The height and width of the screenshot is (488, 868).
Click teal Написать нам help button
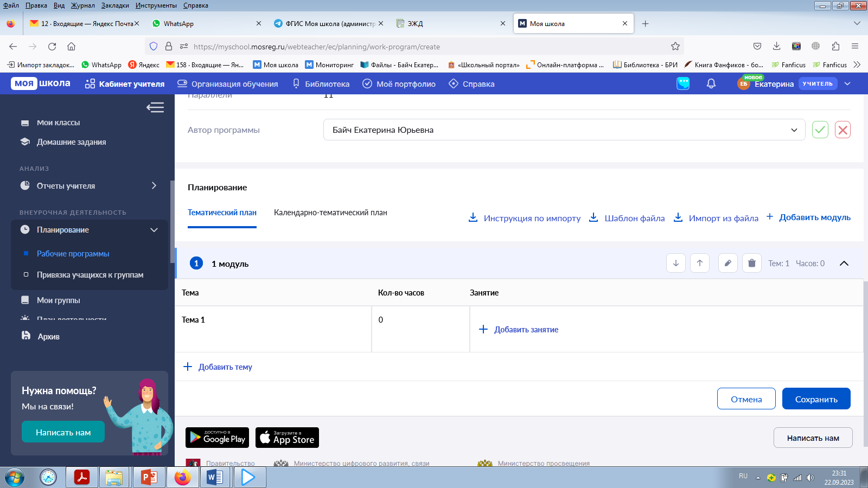click(x=63, y=432)
